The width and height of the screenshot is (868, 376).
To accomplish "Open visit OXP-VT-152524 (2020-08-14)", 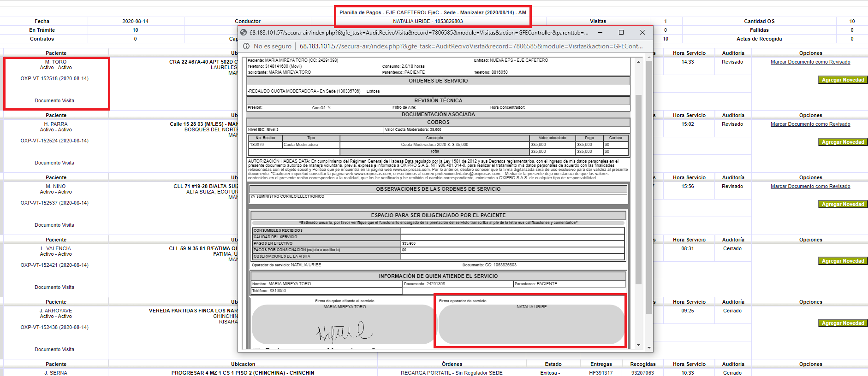I will tap(54, 141).
